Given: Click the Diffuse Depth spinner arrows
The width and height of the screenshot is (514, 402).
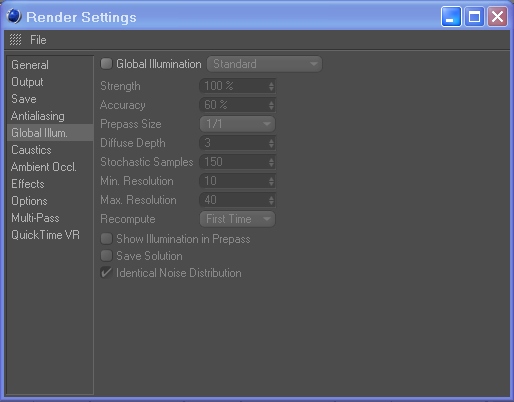Looking at the screenshot, I should click(271, 143).
